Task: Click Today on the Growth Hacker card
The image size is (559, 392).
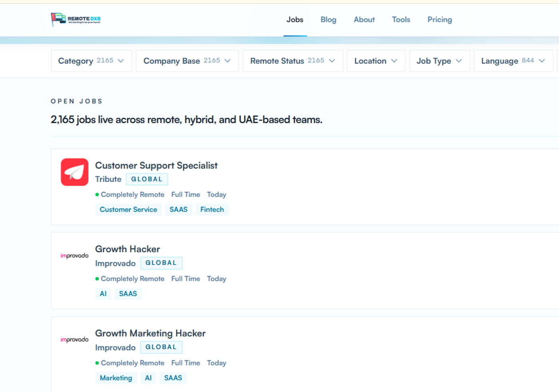Action: tap(216, 279)
